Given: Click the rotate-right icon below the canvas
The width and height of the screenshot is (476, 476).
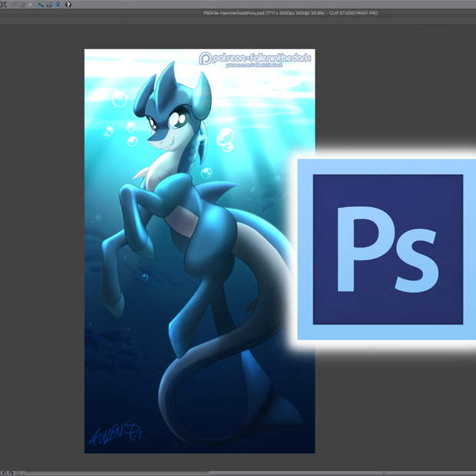Looking at the screenshot, I should coord(11,473).
